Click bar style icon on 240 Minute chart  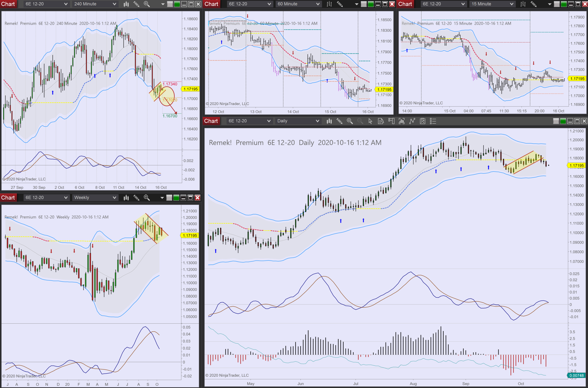(126, 4)
